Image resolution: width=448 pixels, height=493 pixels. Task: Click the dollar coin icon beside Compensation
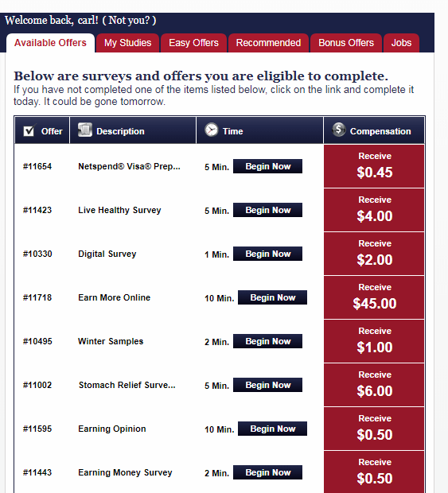[338, 130]
